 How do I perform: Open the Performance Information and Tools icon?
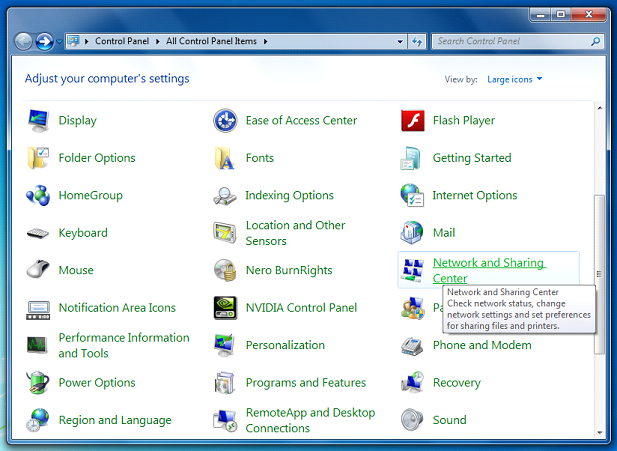pos(38,345)
